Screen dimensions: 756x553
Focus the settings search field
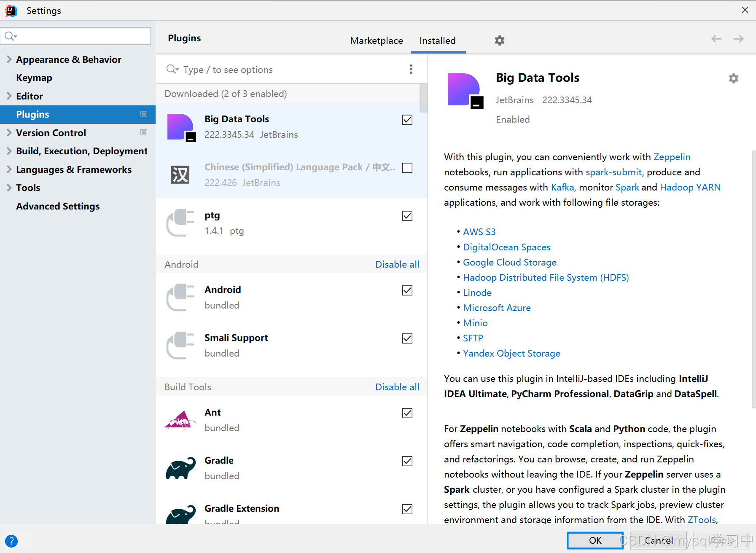(76, 36)
